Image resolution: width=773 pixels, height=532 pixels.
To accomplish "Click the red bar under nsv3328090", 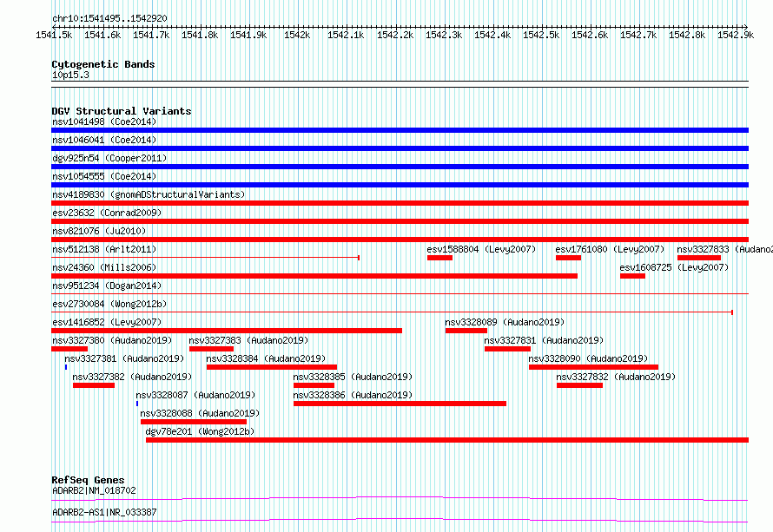I will coord(593,367).
